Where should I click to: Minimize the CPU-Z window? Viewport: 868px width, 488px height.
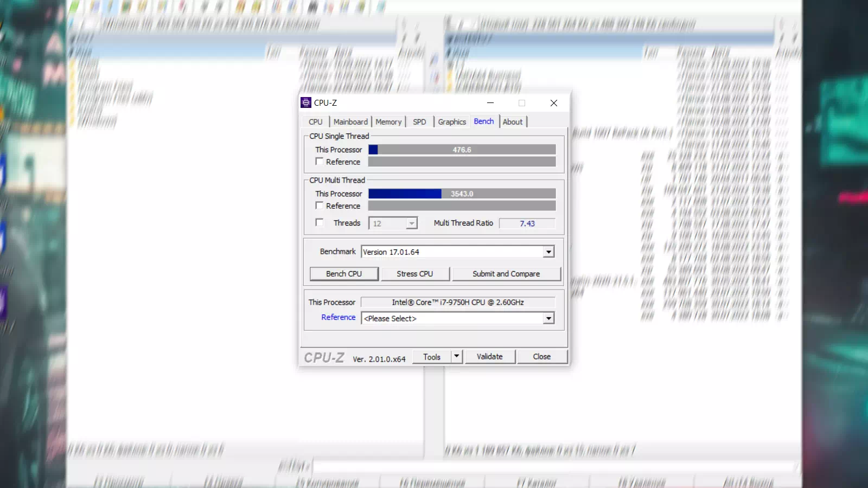[490, 103]
